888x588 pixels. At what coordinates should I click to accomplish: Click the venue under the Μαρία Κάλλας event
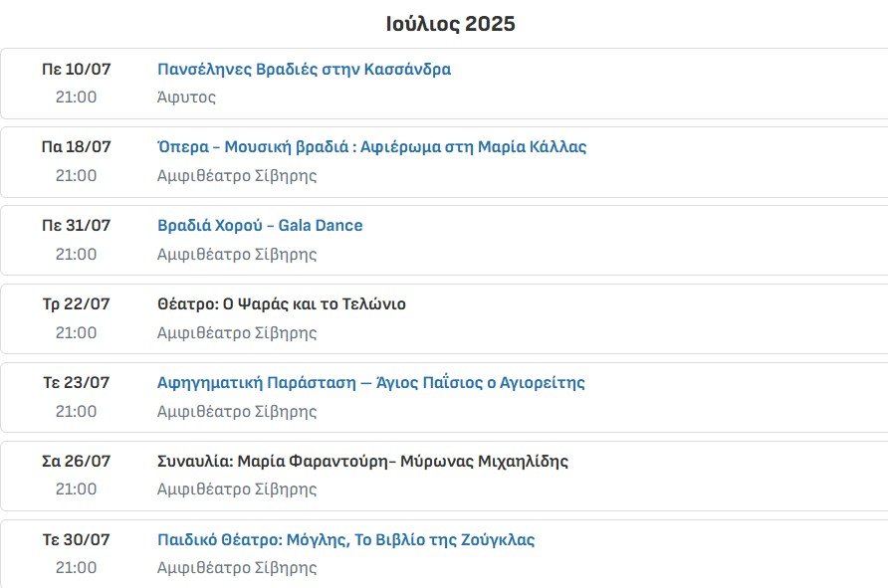point(237,176)
